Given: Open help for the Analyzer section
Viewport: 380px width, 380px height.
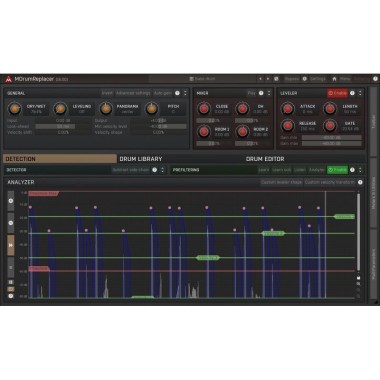Looking at the screenshot, I should (360, 182).
